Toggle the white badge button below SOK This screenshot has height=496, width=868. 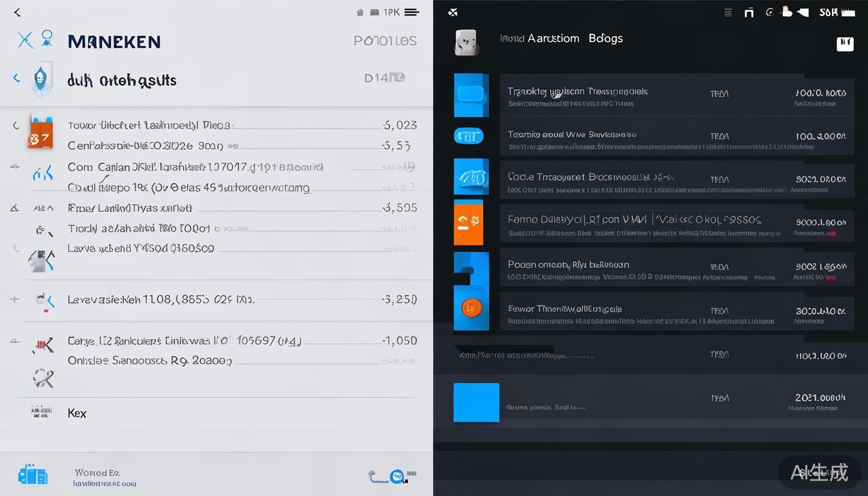point(845,44)
